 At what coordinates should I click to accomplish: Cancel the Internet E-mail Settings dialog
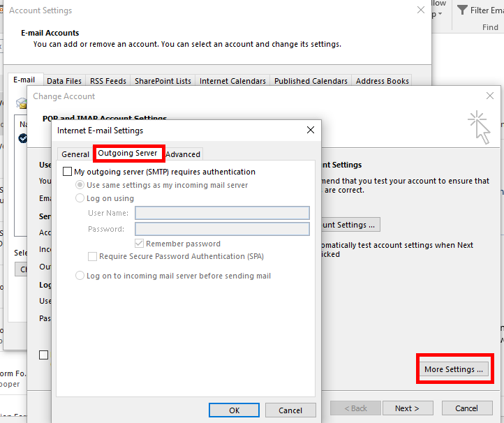point(290,410)
